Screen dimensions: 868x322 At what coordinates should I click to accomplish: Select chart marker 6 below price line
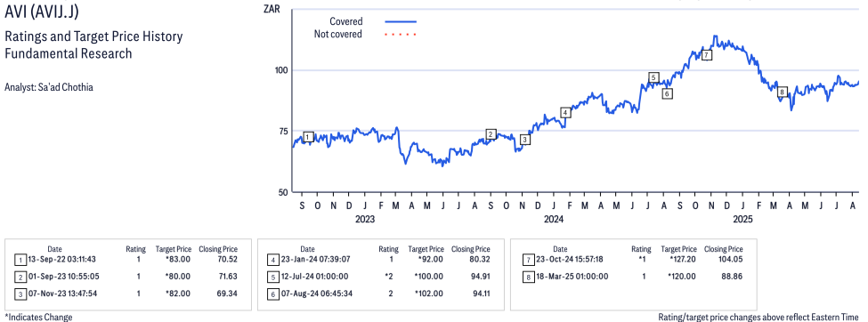[668, 94]
